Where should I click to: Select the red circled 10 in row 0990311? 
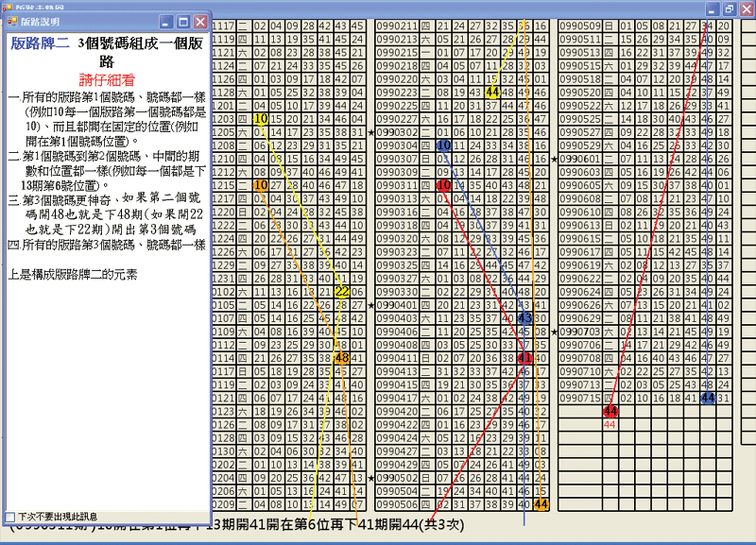(x=443, y=185)
